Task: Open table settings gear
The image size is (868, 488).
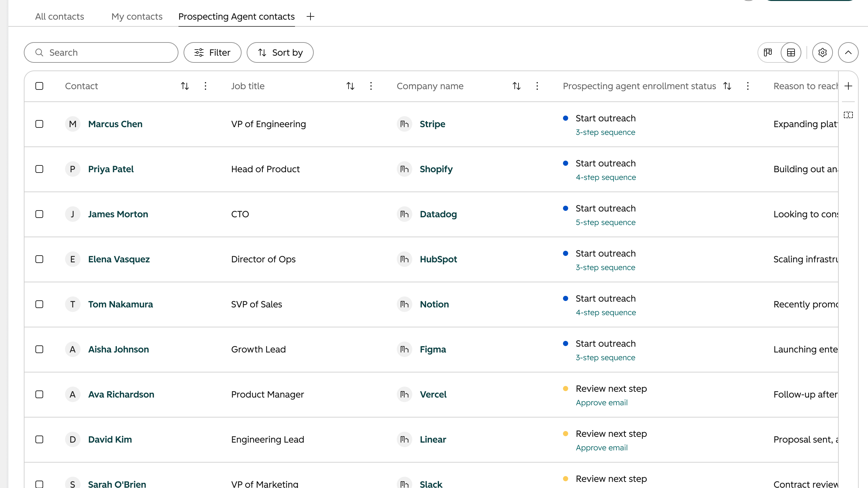Action: pyautogui.click(x=822, y=52)
